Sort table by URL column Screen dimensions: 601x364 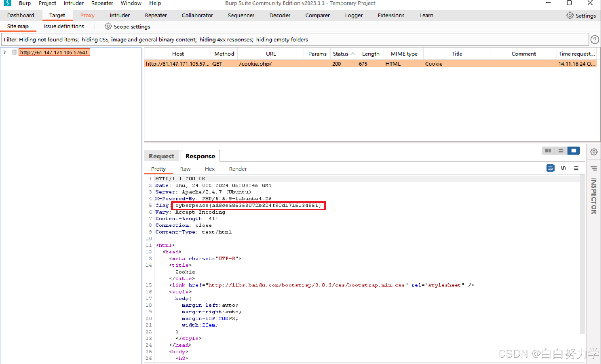click(271, 54)
